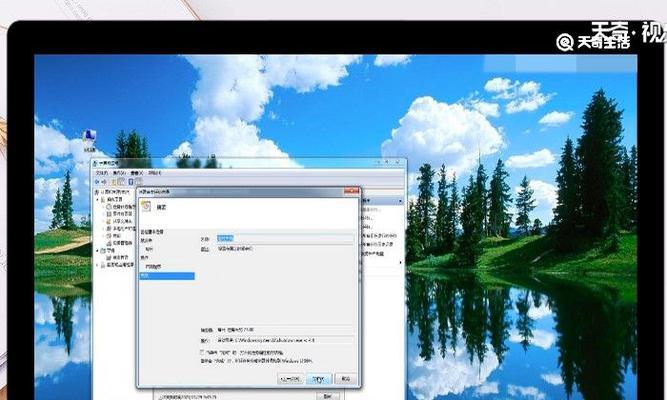
Task: Select 设备管理器 Device Manager in the tree
Action: [x=120, y=243]
